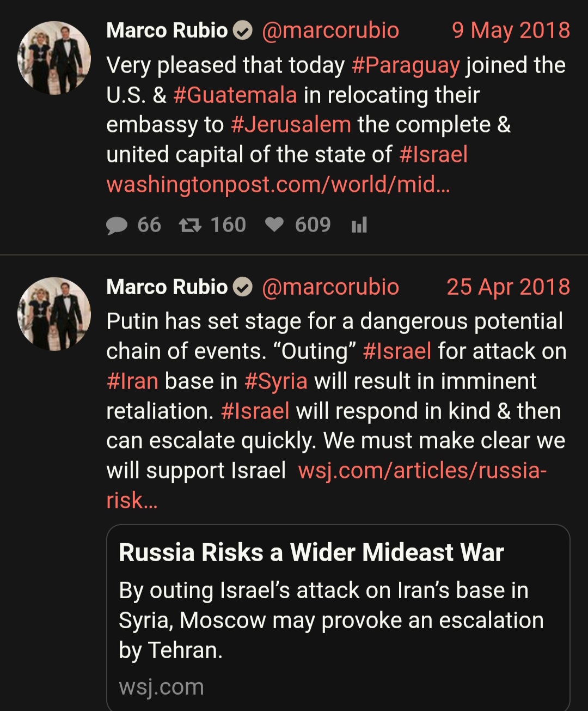The height and width of the screenshot is (711, 588).
Task: Click the retweet icon showing 160
Action: pos(190,225)
